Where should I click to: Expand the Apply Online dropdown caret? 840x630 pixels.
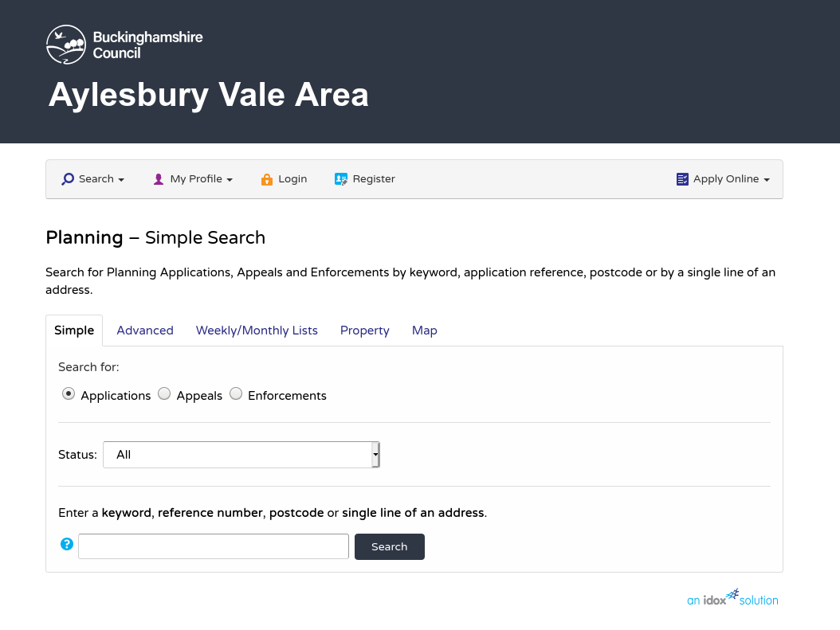(x=767, y=180)
